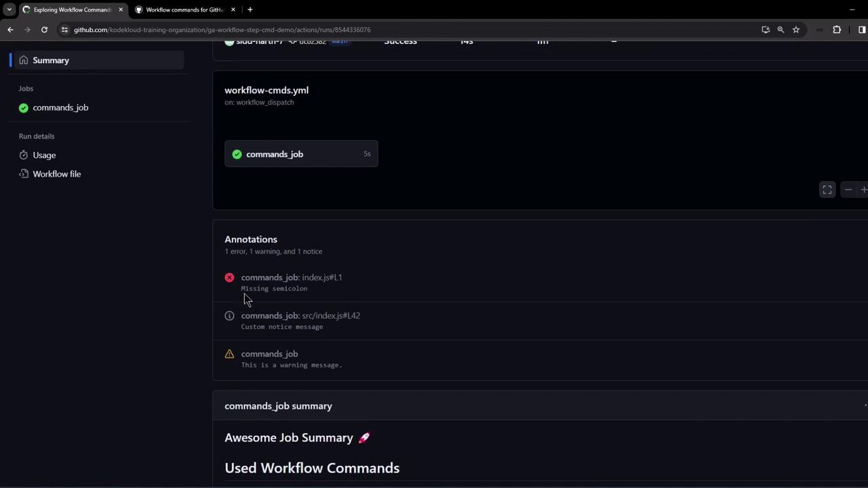This screenshot has height=488, width=868.
Task: Close the Exploring Workflow Commands tab
Action: tap(121, 9)
